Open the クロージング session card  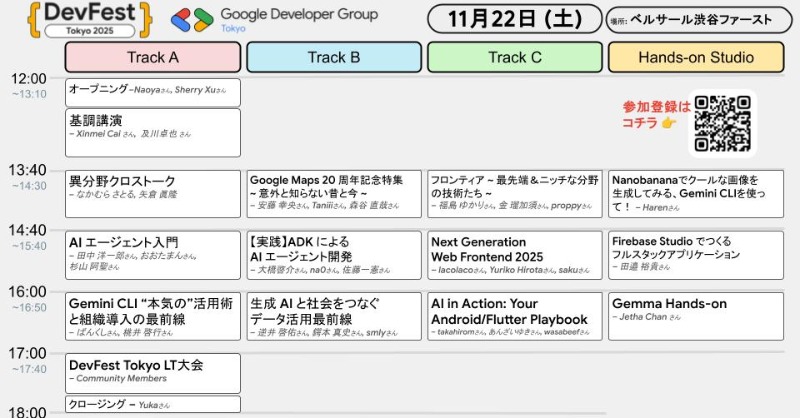[153, 404]
